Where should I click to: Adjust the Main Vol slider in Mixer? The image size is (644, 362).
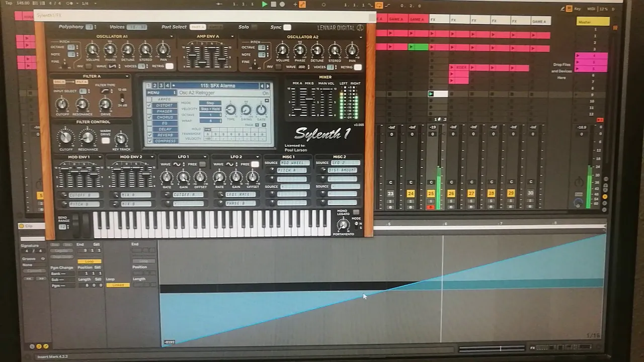[x=326, y=102]
